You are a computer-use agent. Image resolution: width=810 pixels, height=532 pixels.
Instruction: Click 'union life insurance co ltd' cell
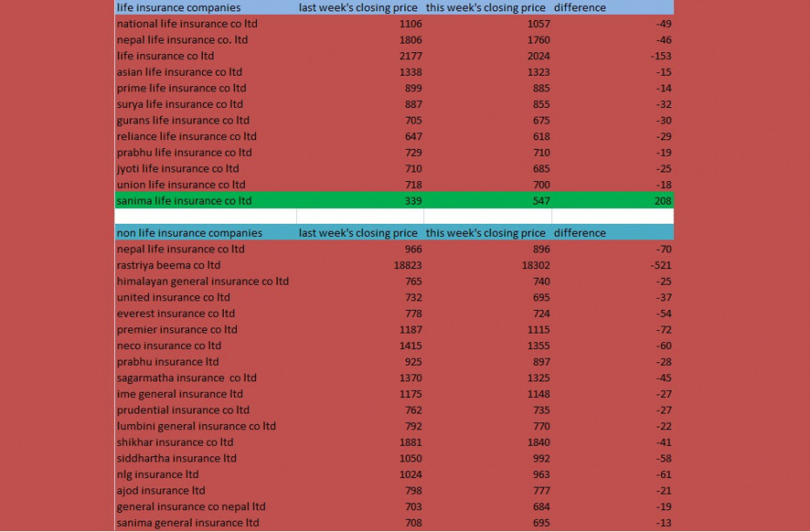205,184
